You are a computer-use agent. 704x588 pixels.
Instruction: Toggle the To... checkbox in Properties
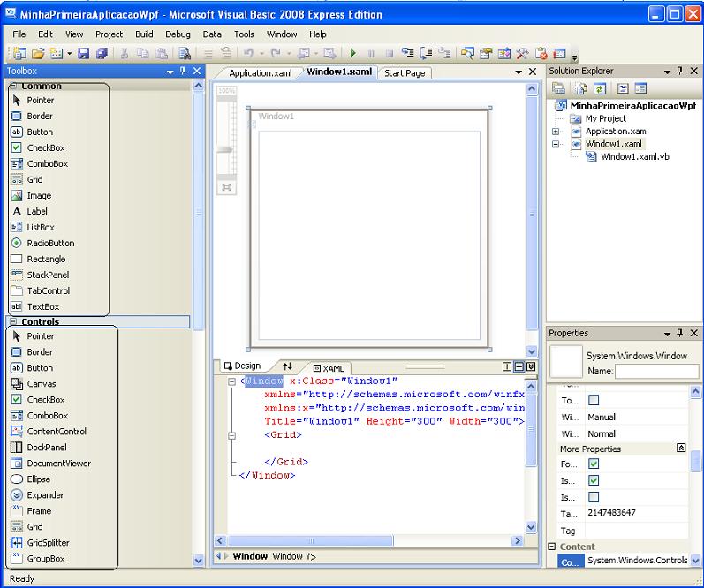pyautogui.click(x=593, y=400)
